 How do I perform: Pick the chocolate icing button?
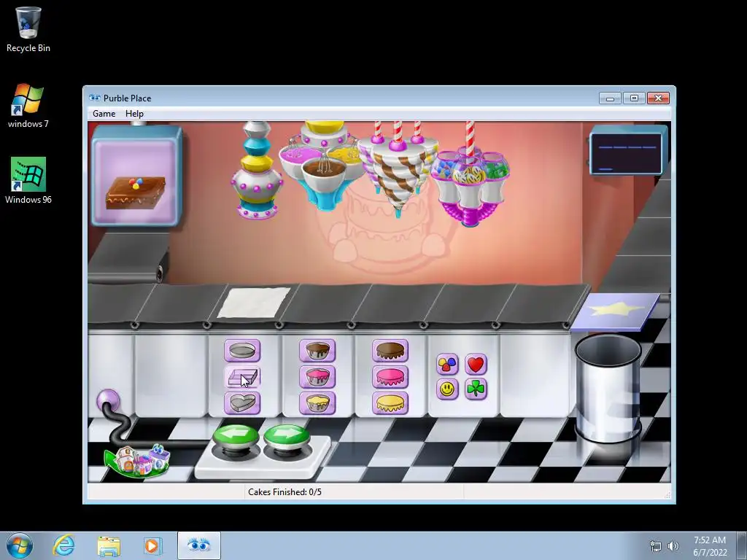pyautogui.click(x=390, y=351)
